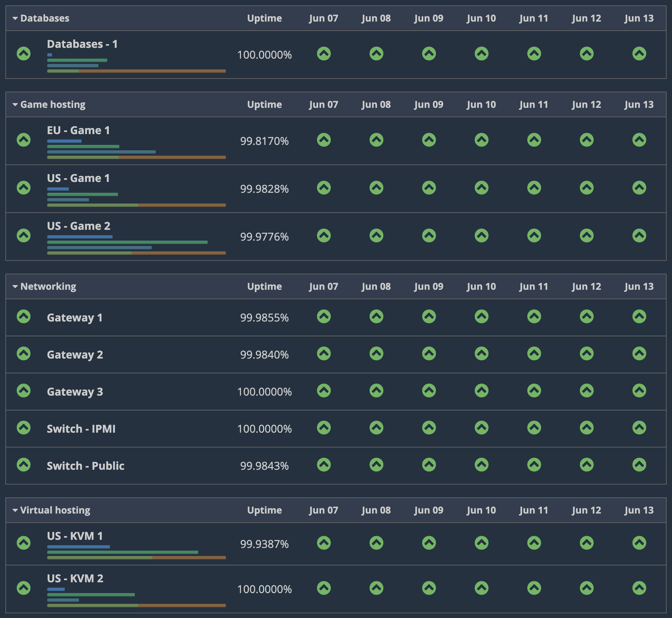Click US - KVM 1 Jun 09 status icon
Viewport: 672px width, 618px height.
pyautogui.click(x=429, y=543)
